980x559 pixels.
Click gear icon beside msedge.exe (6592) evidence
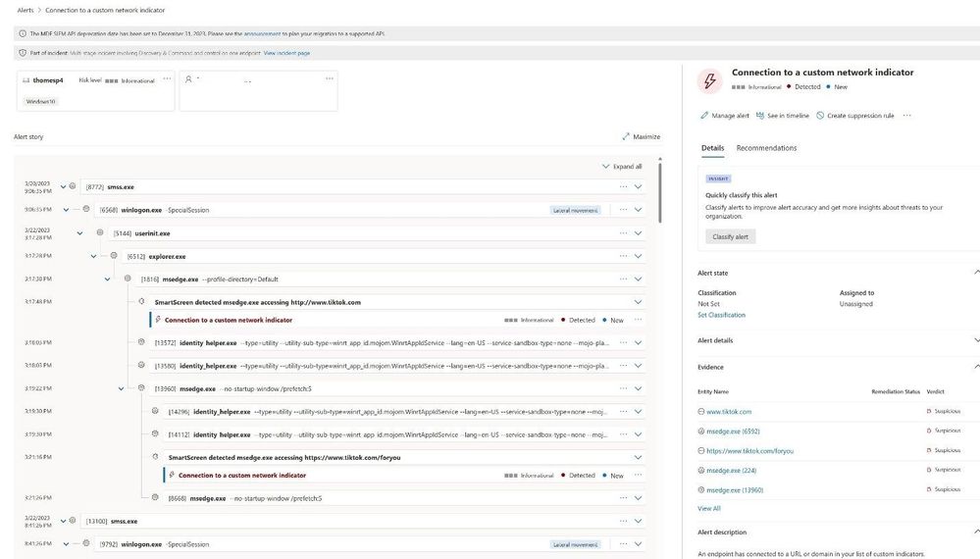coord(701,431)
